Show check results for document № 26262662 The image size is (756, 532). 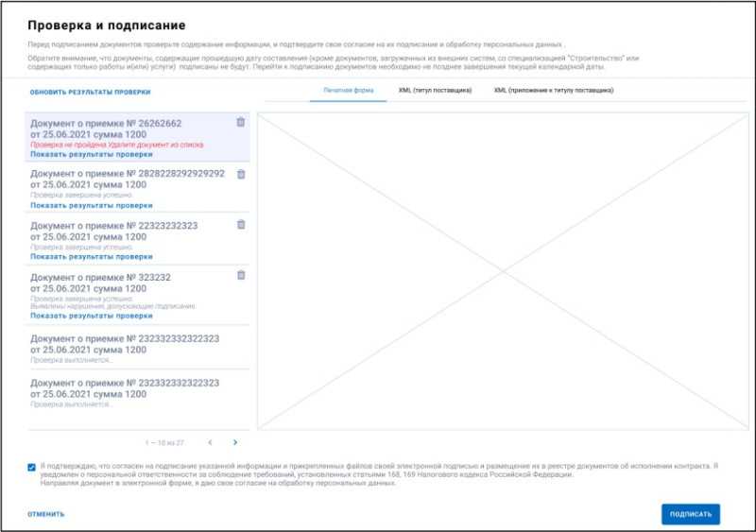[92, 154]
